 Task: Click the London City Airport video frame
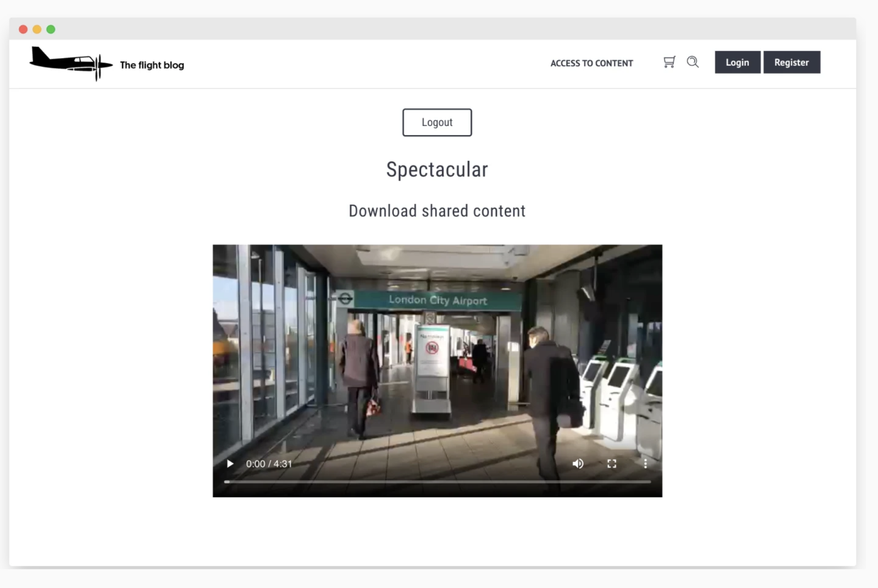437,356
